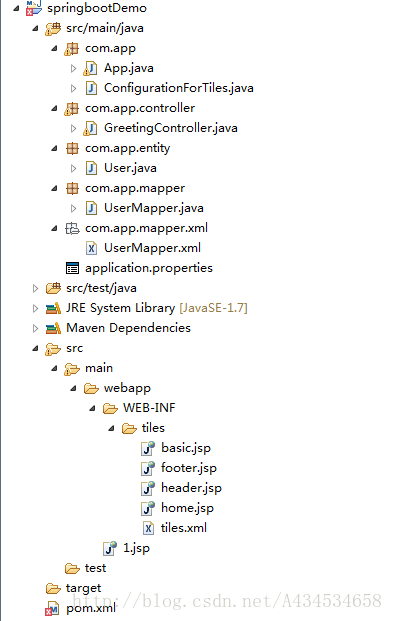Expand the Maven Dependencies node

click(x=35, y=328)
